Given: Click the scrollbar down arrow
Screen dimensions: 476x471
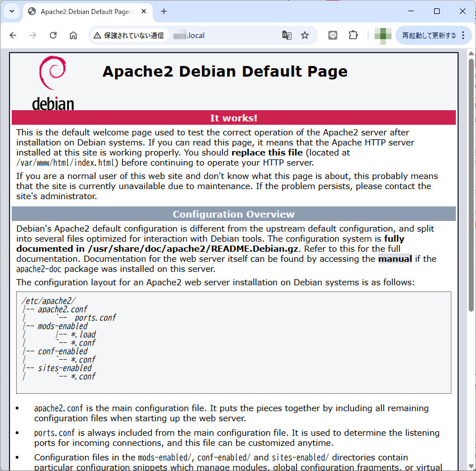Looking at the screenshot, I should (x=471, y=466).
